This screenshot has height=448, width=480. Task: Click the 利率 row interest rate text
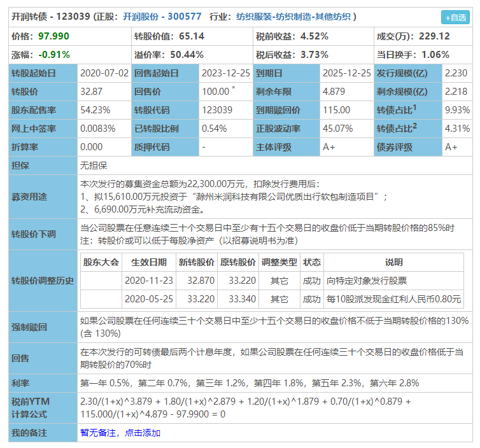(x=250, y=383)
